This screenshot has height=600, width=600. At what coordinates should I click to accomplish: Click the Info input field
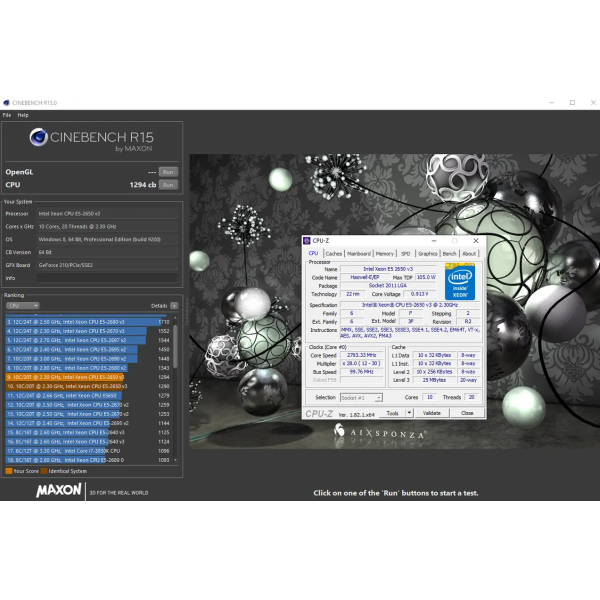pos(107,278)
